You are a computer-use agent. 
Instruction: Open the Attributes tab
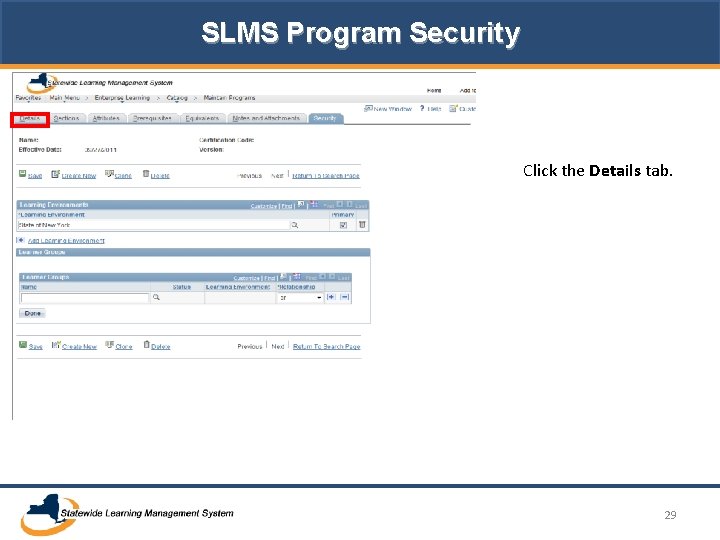pos(106,118)
